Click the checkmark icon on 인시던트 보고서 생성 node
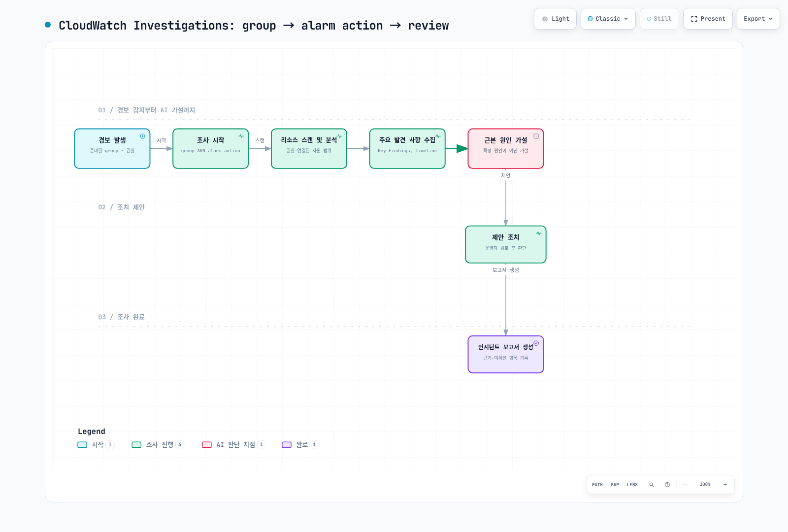 point(536,343)
